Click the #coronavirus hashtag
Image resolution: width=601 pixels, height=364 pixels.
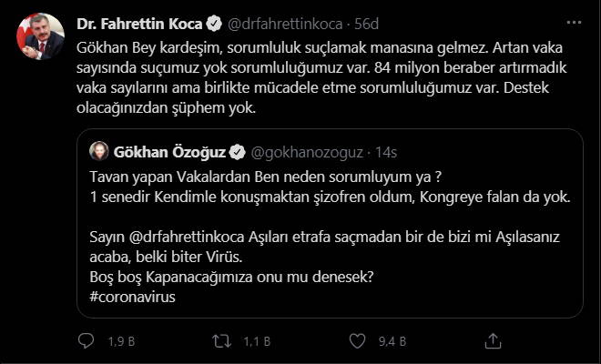pos(135,298)
